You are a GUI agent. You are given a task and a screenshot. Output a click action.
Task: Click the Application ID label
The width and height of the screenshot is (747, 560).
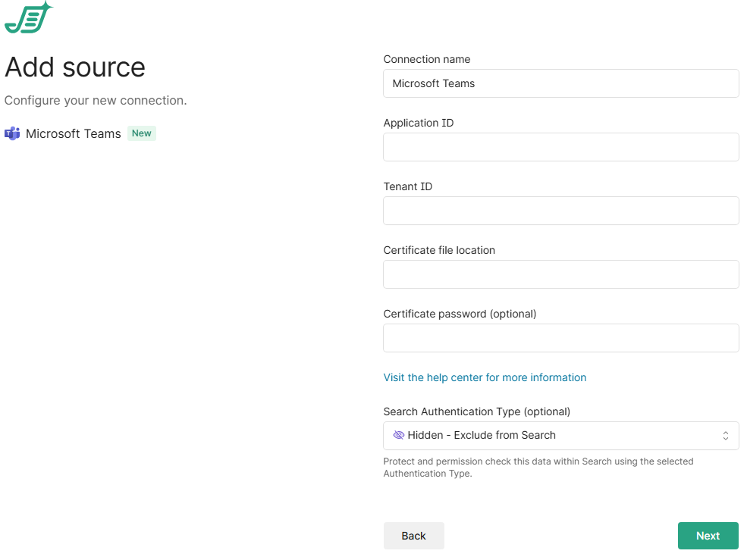[419, 123]
